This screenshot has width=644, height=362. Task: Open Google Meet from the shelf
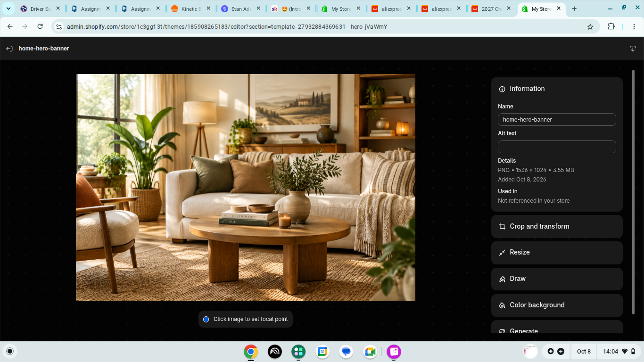pyautogui.click(x=370, y=352)
